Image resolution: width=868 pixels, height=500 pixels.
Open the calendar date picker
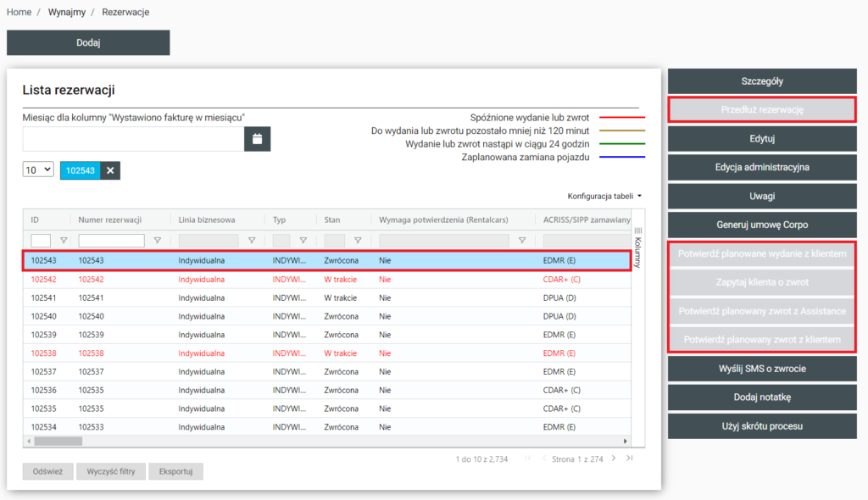point(257,138)
